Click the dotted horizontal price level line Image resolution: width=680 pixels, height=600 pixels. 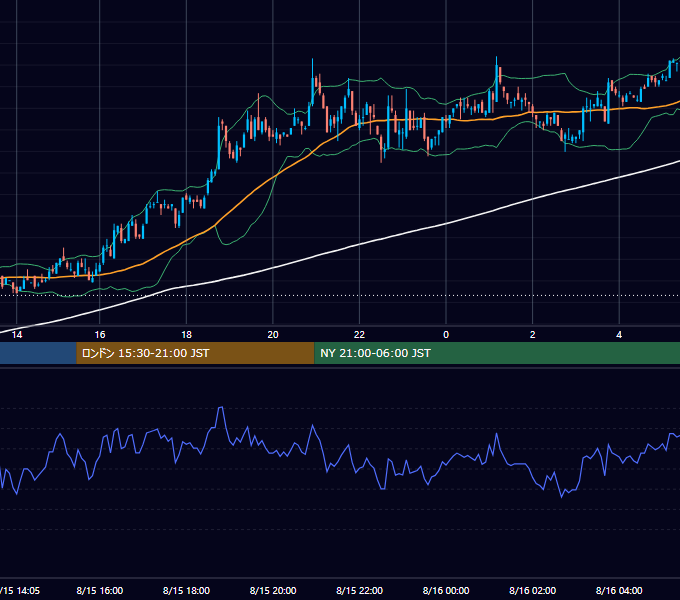coord(340,296)
